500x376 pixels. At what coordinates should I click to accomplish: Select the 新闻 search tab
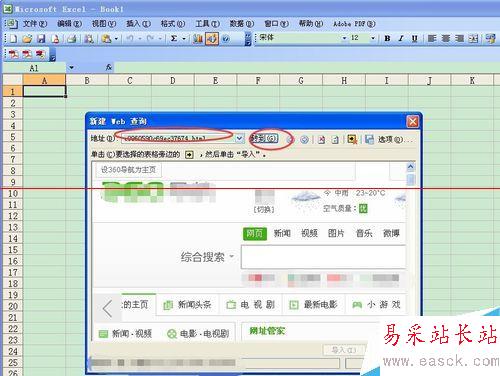click(x=282, y=233)
